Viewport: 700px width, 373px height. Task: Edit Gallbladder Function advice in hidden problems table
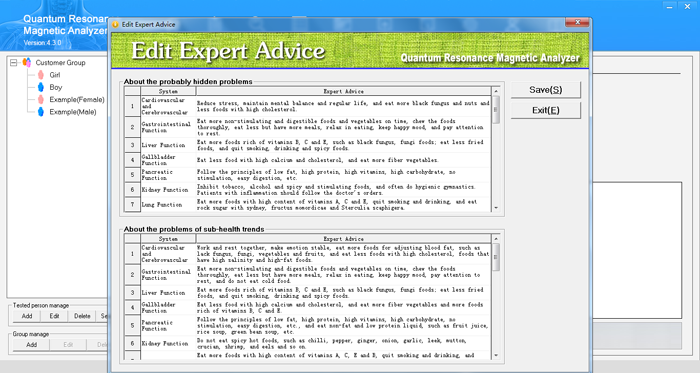(x=343, y=160)
